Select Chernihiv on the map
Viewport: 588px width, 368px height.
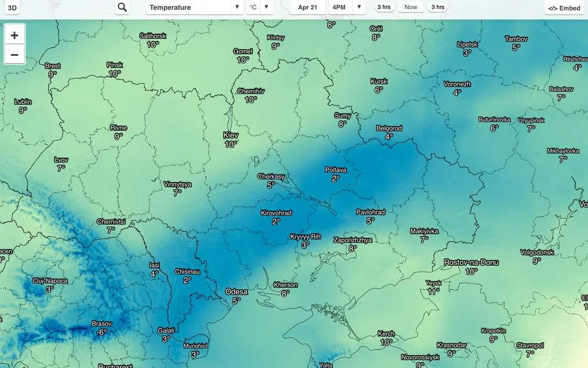pyautogui.click(x=251, y=91)
